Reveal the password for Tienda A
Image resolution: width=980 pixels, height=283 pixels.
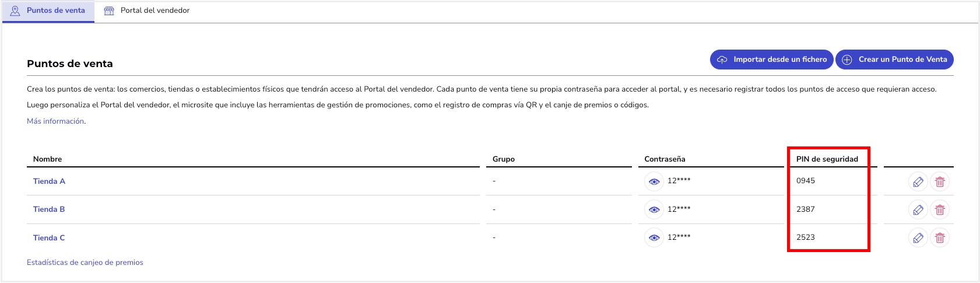(654, 181)
